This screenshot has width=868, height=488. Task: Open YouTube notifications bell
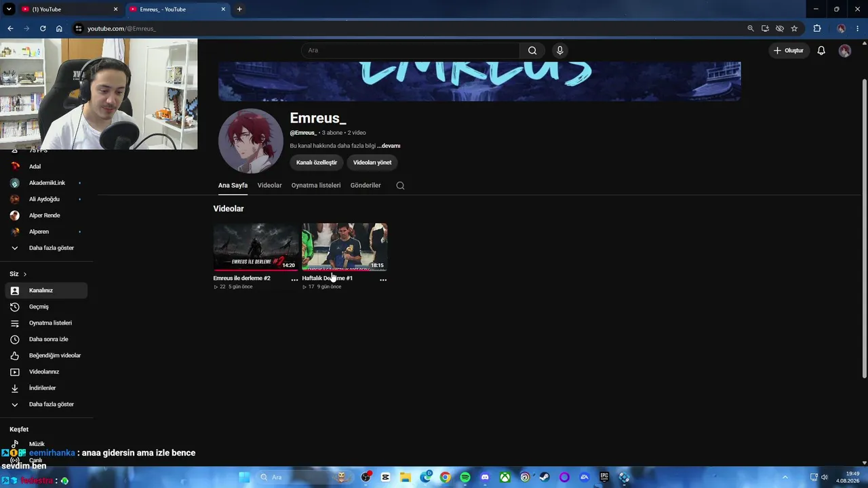pyautogui.click(x=821, y=51)
